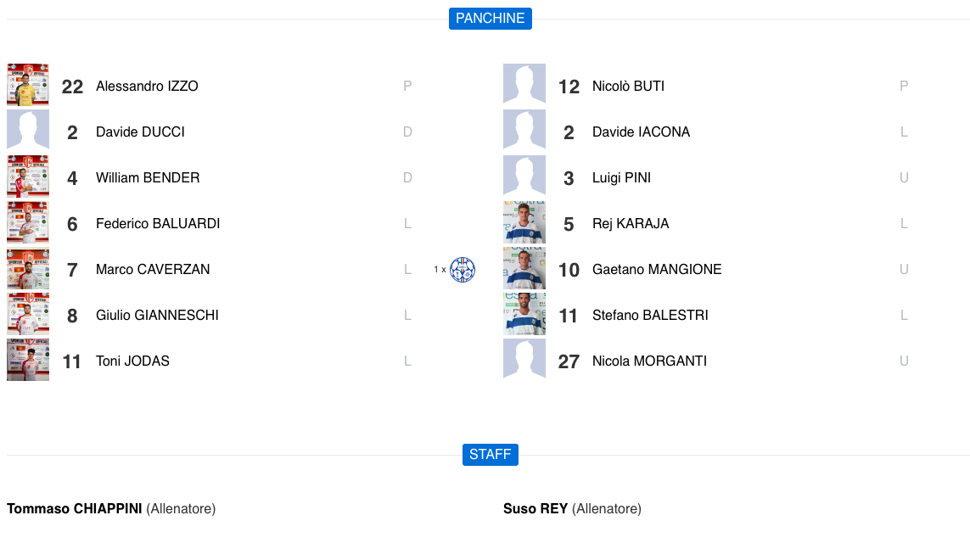Click the Giulio Gianneschi name
This screenshot has width=970, height=560.
click(x=157, y=316)
